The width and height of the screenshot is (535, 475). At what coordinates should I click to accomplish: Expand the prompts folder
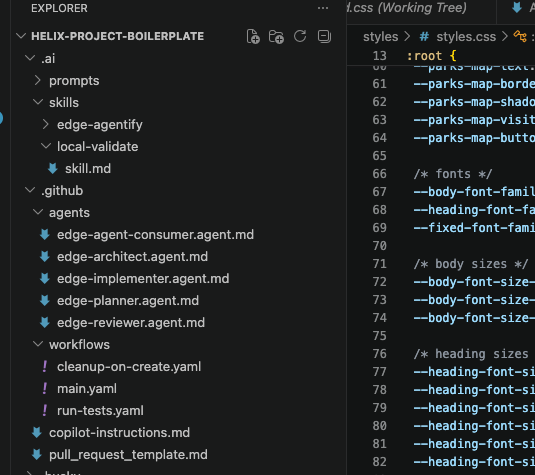coord(38,81)
